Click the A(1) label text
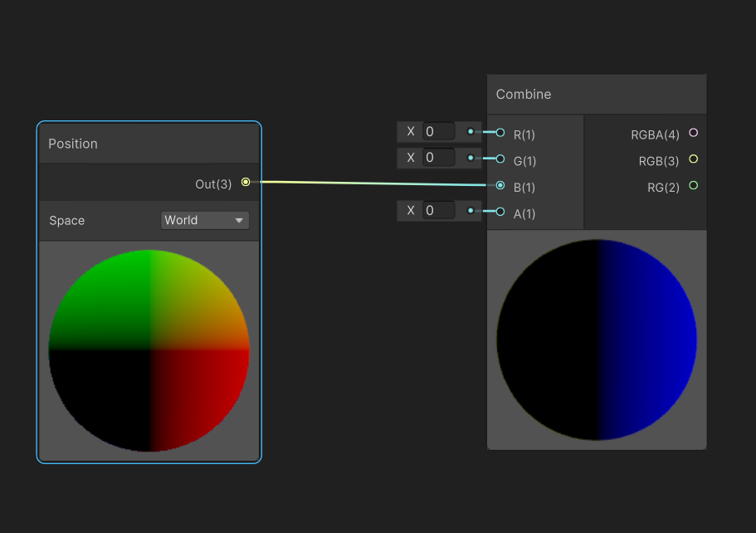This screenshot has height=533, width=756. coord(524,213)
